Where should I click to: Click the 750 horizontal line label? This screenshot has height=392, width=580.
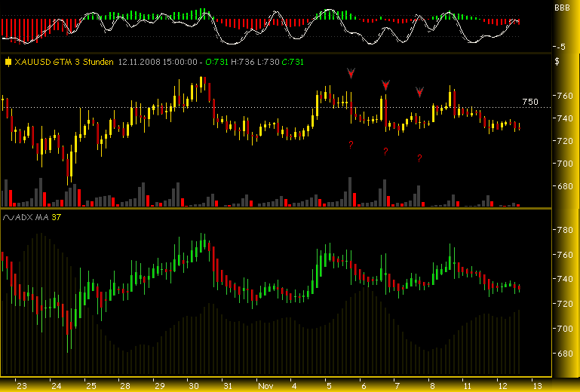coord(530,102)
